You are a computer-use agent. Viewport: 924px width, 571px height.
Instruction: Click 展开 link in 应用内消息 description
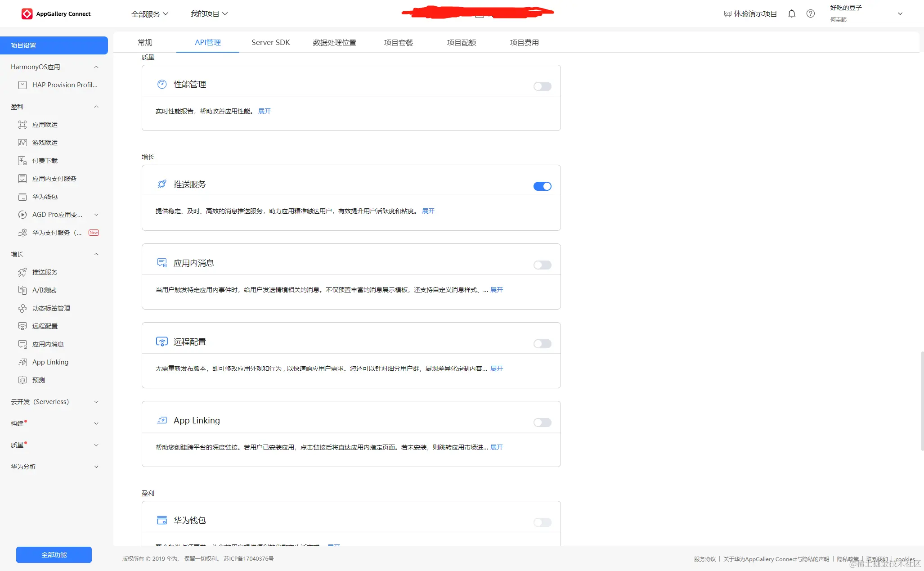(x=497, y=290)
